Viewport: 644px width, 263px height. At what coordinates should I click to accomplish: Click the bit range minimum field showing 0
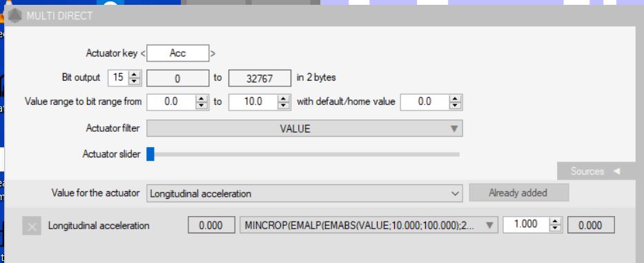178,78
